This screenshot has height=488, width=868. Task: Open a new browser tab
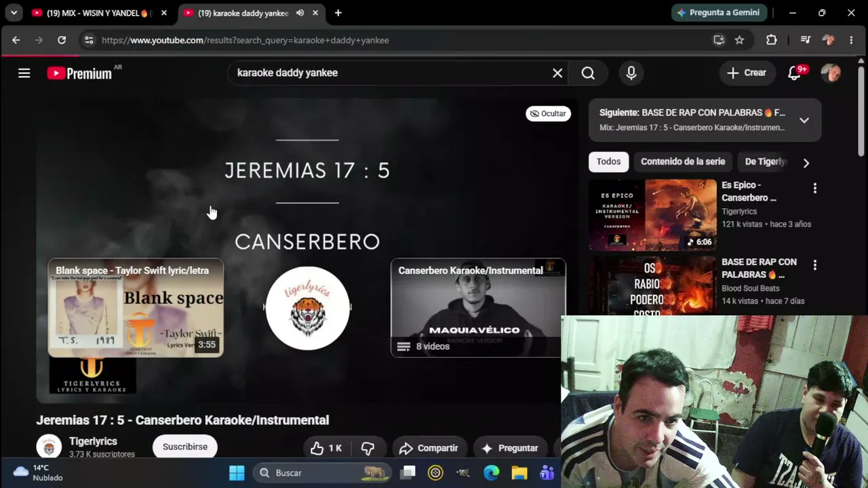(338, 13)
